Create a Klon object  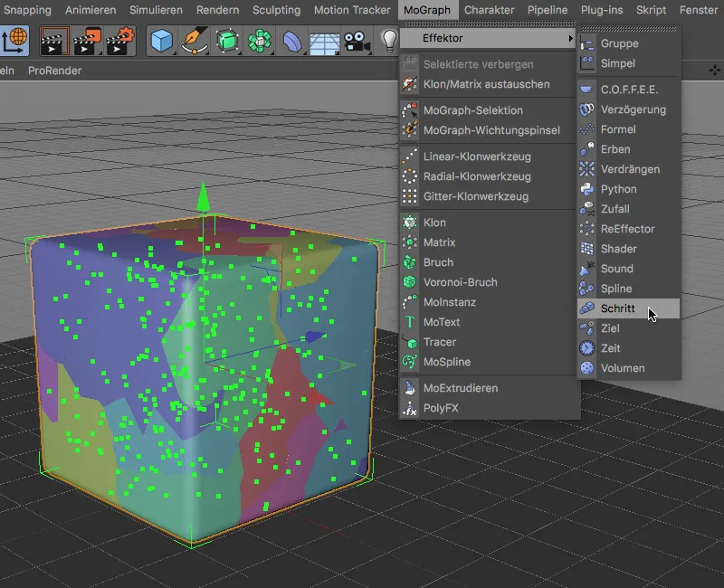click(x=488, y=223)
